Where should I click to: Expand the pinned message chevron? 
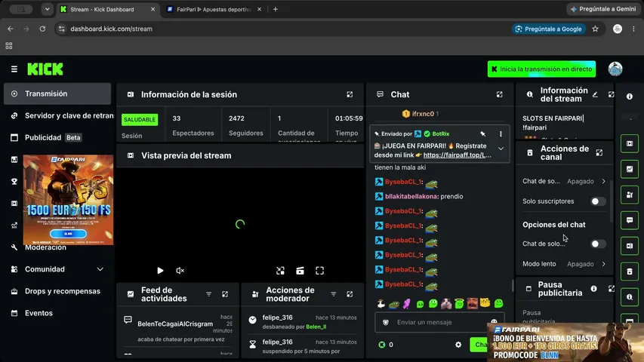[x=501, y=149]
